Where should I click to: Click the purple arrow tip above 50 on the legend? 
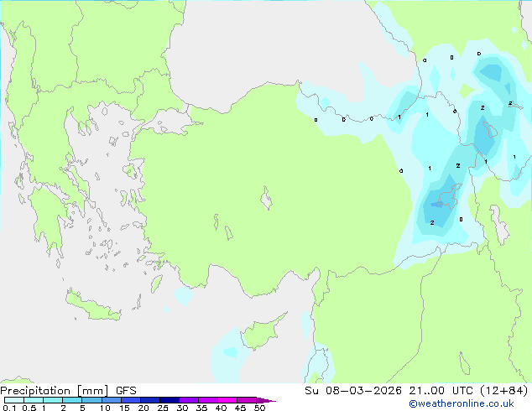click(266, 400)
